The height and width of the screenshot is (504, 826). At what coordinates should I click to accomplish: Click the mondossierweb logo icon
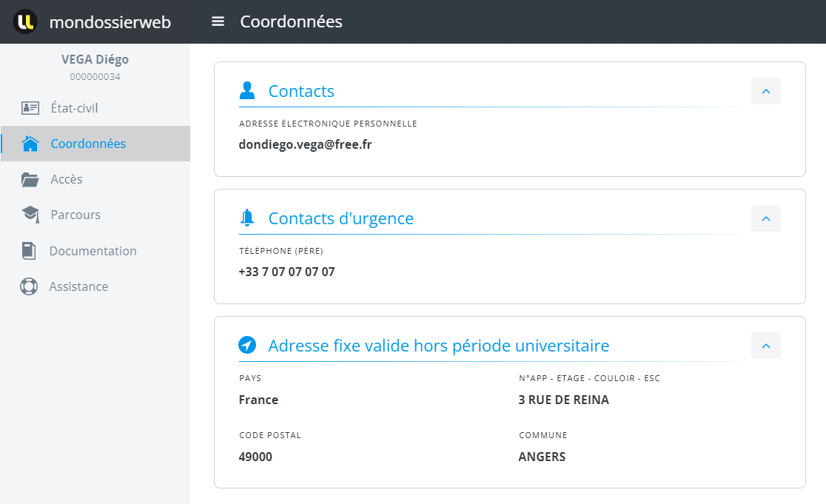point(25,21)
